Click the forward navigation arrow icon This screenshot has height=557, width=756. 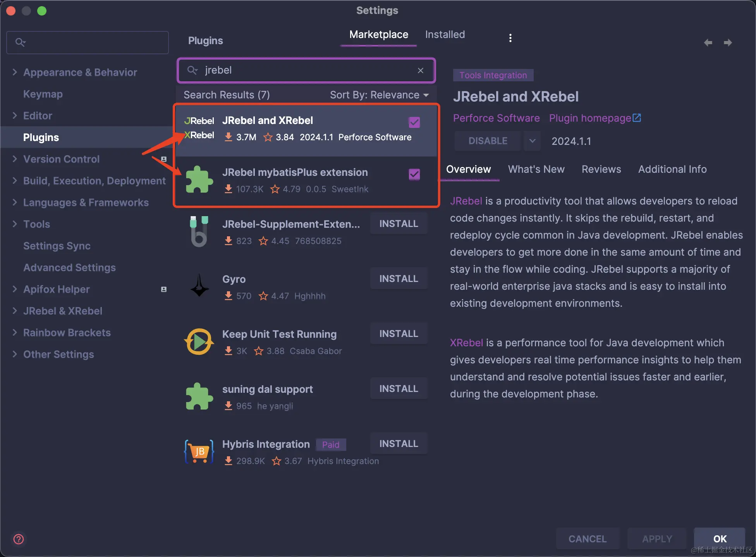tap(728, 43)
